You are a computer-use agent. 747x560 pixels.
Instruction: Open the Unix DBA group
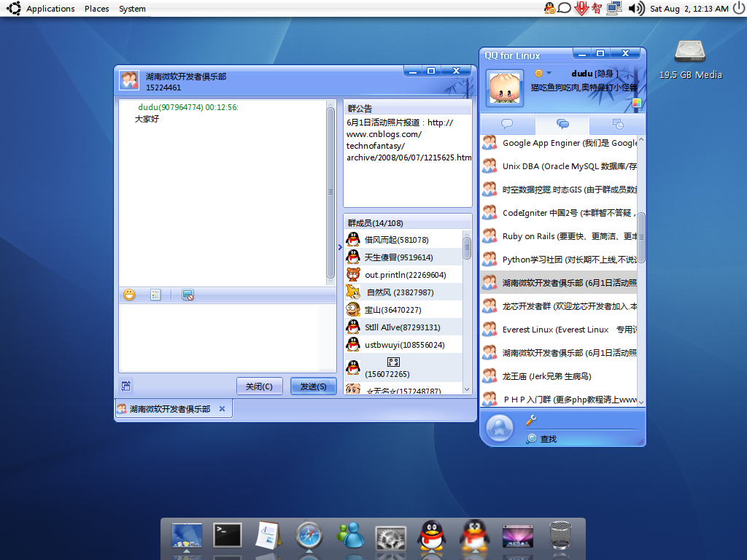click(x=559, y=166)
